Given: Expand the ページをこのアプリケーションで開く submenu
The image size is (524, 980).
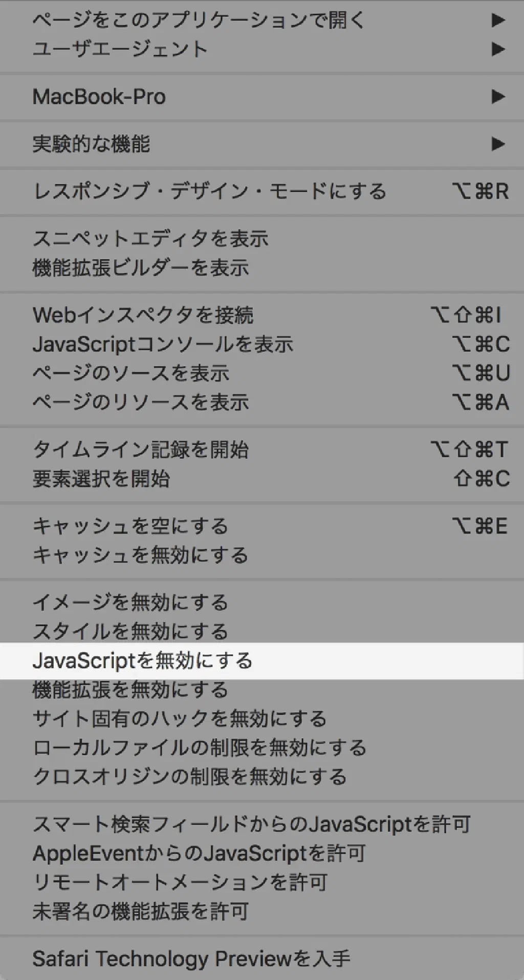Looking at the screenshot, I should click(x=199, y=20).
